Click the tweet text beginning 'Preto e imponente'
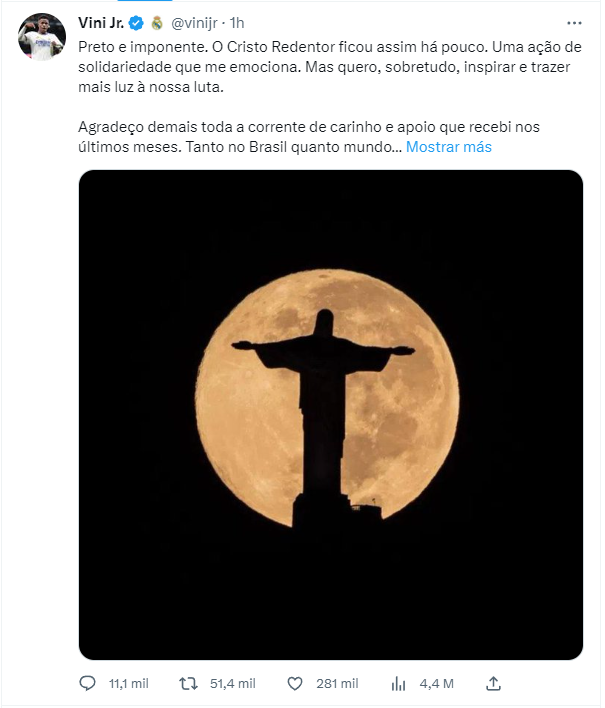Viewport: 605px width, 708px height. [x=330, y=67]
